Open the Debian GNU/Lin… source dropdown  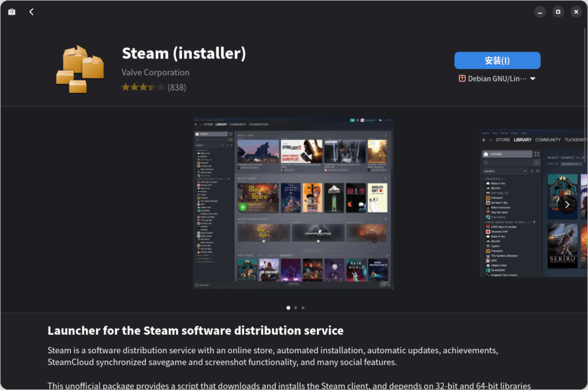497,79
